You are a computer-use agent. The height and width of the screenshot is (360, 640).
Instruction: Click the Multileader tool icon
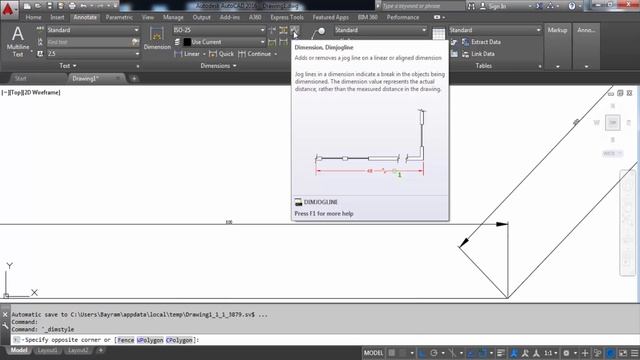319,33
